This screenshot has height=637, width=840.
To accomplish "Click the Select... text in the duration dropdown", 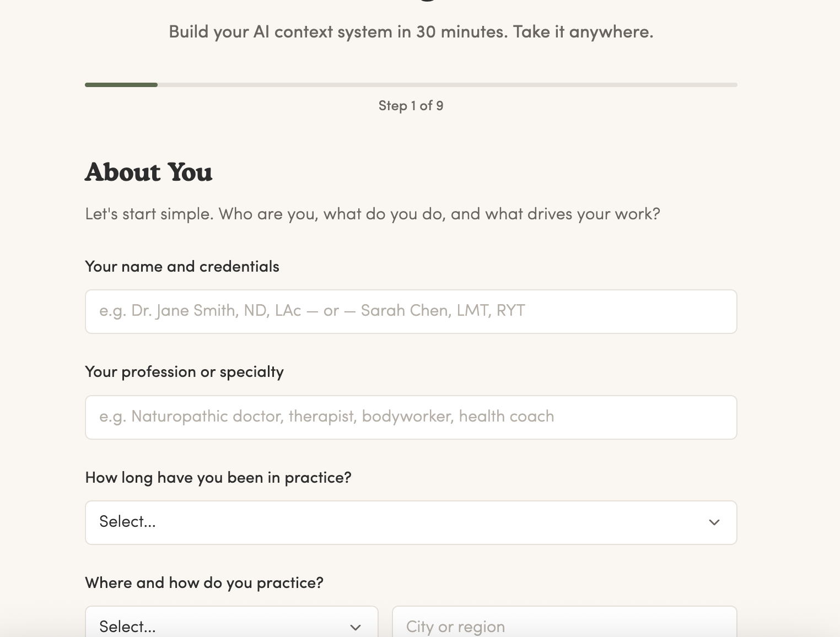I will pyautogui.click(x=127, y=521).
